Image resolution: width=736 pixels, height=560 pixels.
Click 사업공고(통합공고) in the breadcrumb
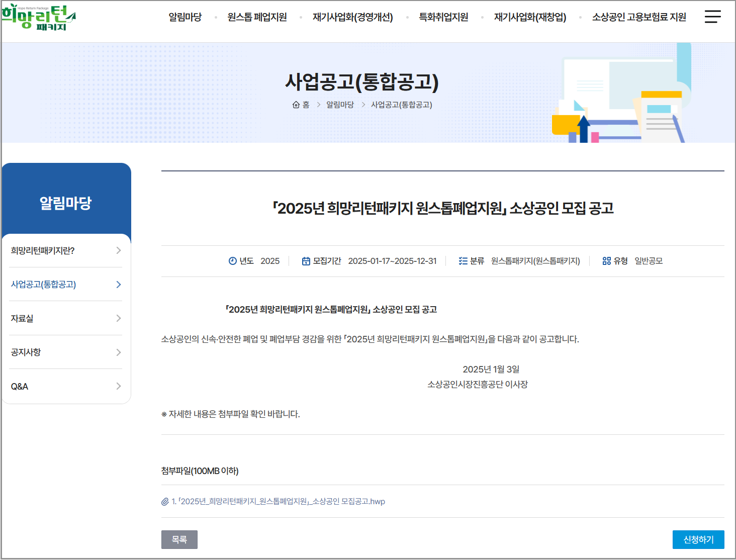[x=402, y=105]
